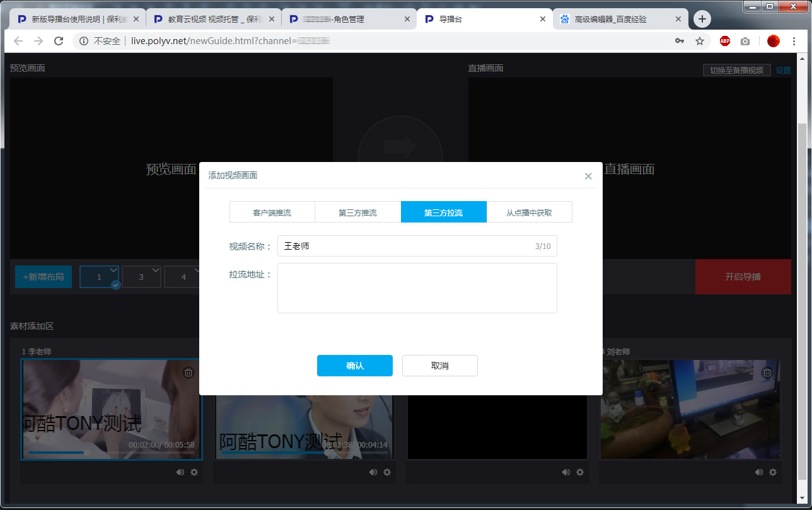Viewport: 812px width, 510px height.
Task: Mute the 刘老师 source speaker icon
Action: (759, 472)
